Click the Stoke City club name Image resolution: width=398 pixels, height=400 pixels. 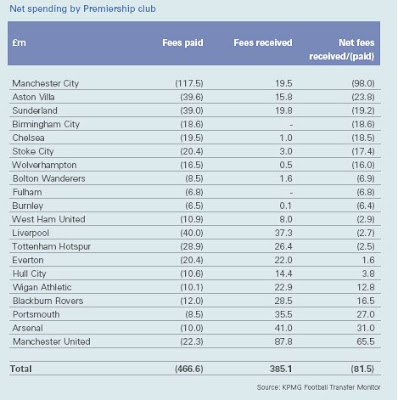tap(33, 152)
